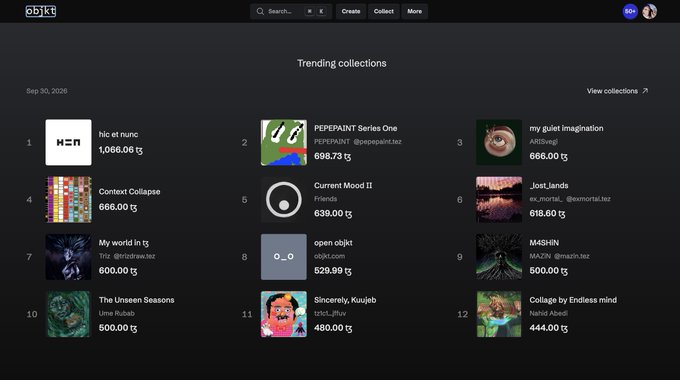Screen dimensions: 680x380
Task: Visit the Ume Rubab creator profile
Action: coord(117,314)
